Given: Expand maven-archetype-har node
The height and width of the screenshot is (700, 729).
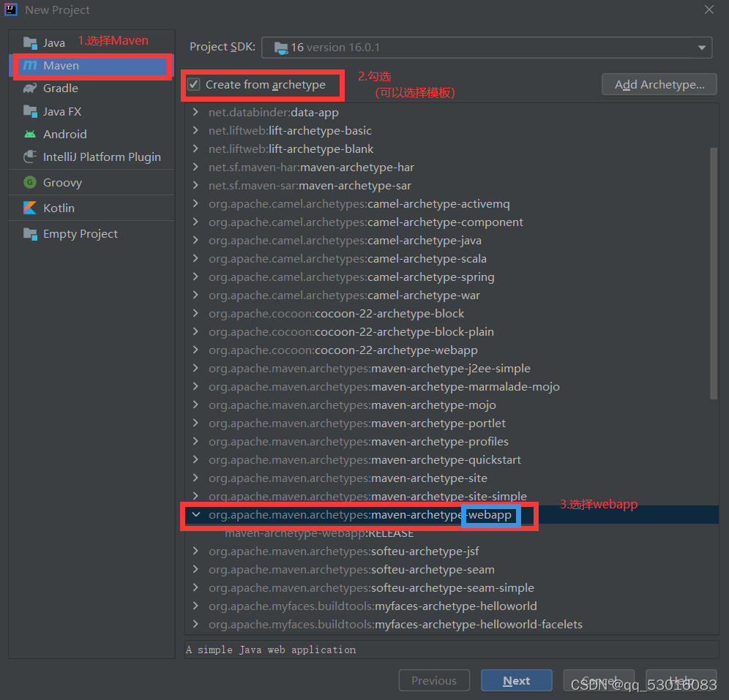Looking at the screenshot, I should click(x=195, y=167).
